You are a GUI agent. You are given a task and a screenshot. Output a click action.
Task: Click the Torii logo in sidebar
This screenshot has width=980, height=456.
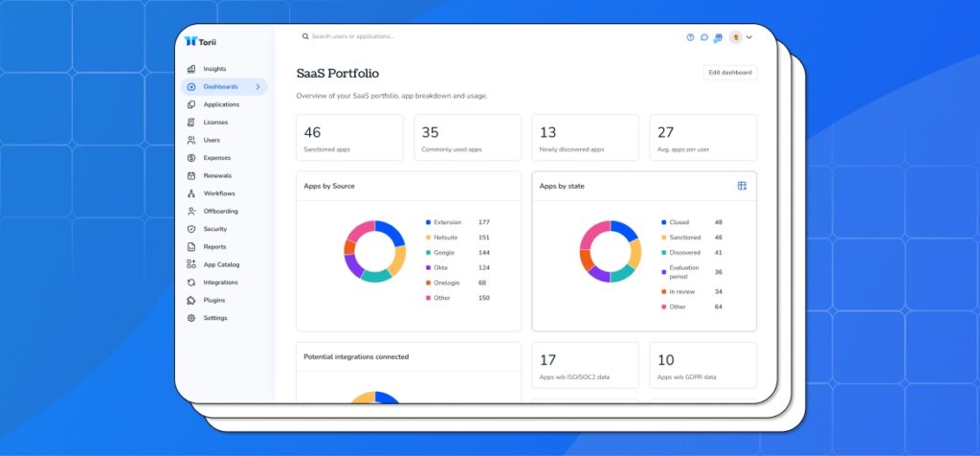click(200, 41)
